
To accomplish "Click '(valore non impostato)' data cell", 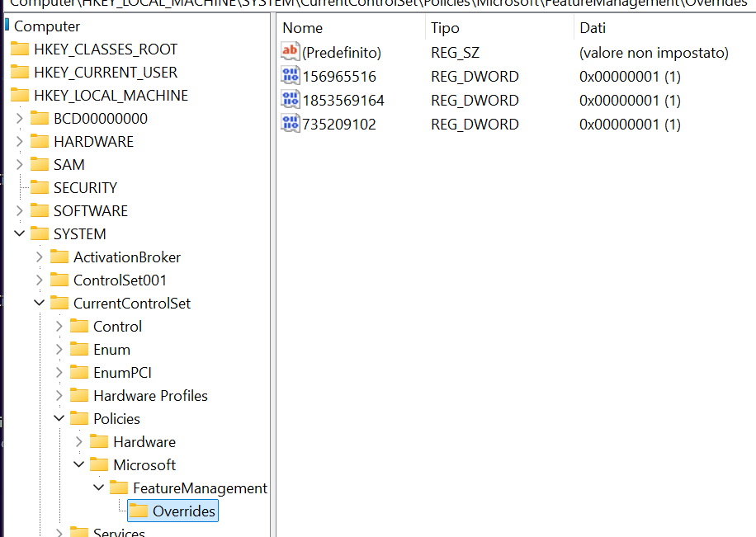I will point(654,53).
